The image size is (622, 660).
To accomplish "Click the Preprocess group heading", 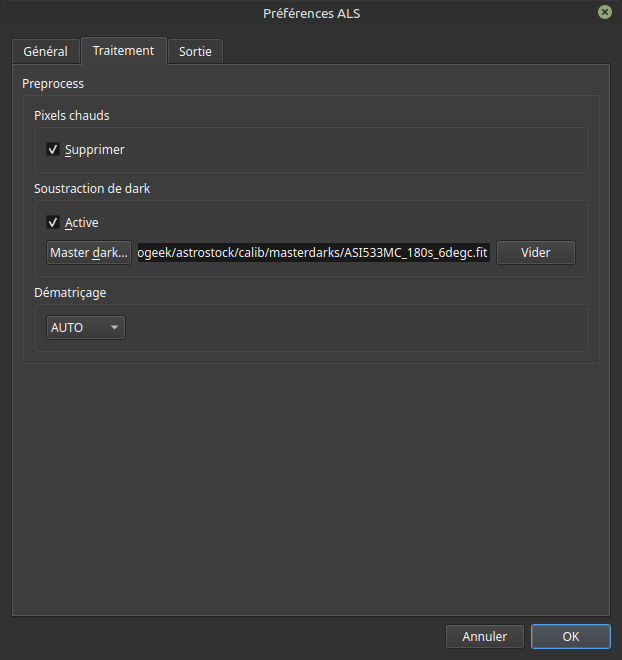I will coord(53,84).
